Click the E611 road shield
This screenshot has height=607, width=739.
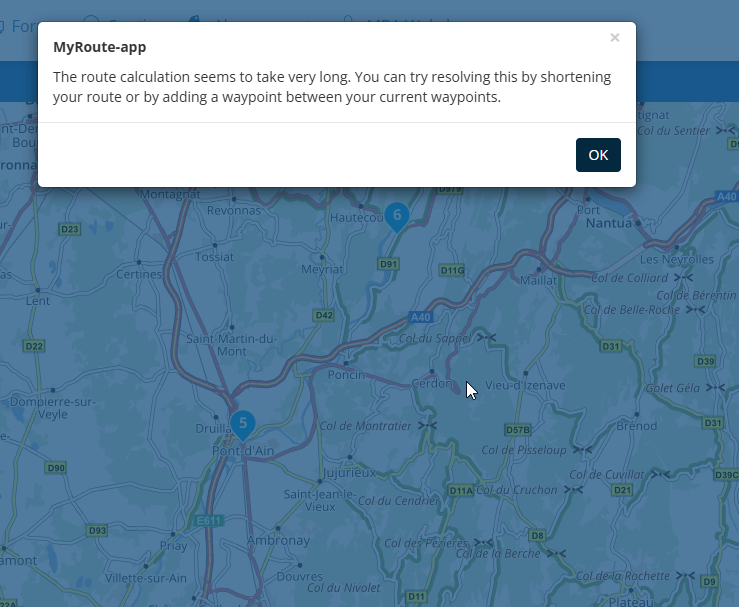coord(208,521)
